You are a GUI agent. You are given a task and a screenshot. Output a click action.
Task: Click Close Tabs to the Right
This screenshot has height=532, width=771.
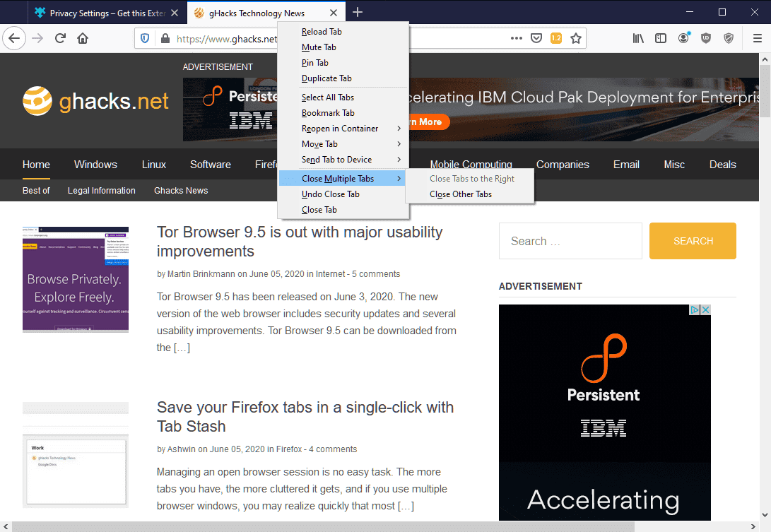coord(469,179)
